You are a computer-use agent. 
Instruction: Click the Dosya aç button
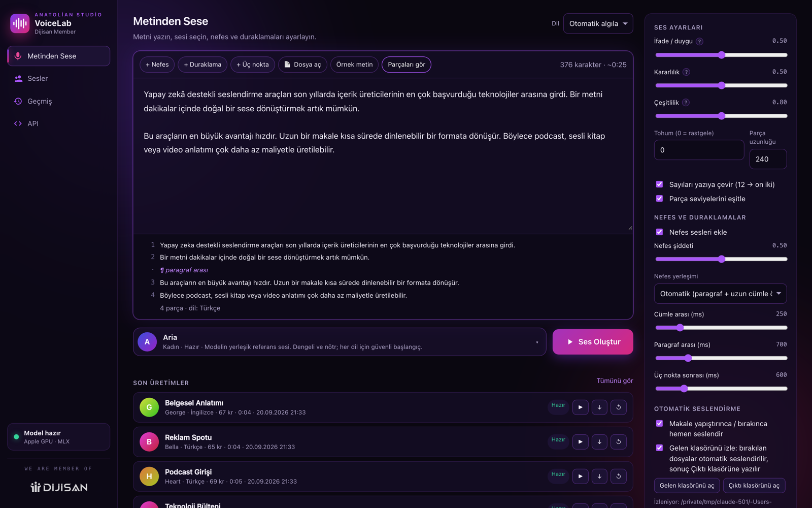pos(302,65)
